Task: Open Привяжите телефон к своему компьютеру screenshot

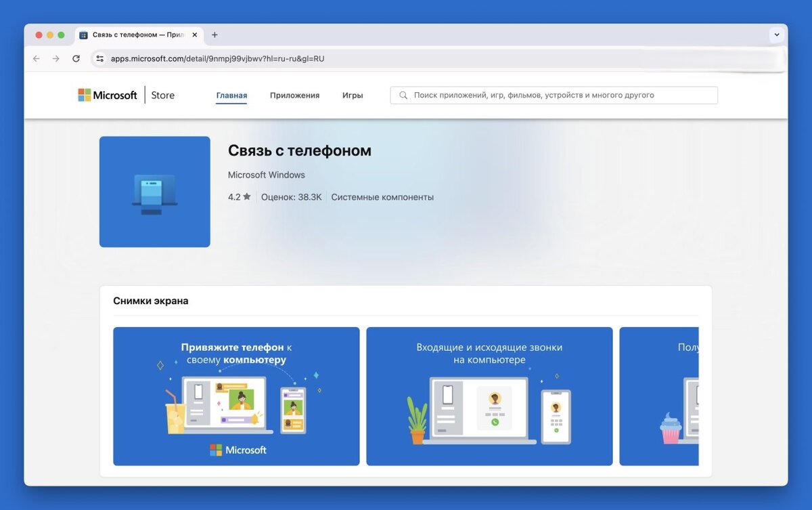Action: (236, 396)
